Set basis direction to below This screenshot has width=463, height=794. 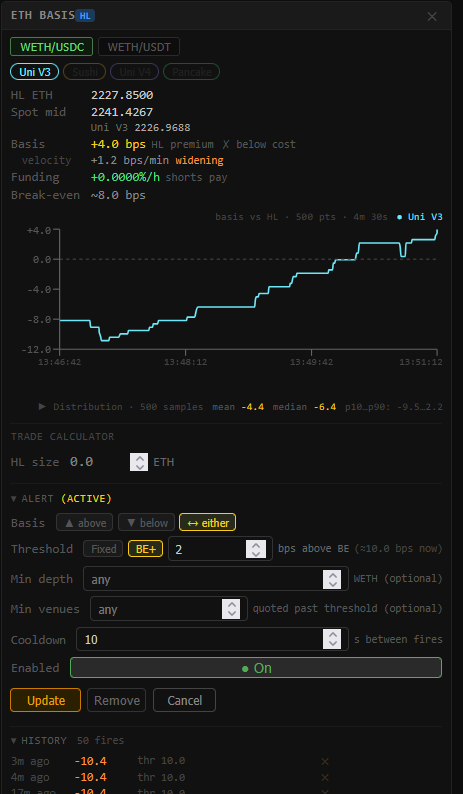[x=146, y=523]
